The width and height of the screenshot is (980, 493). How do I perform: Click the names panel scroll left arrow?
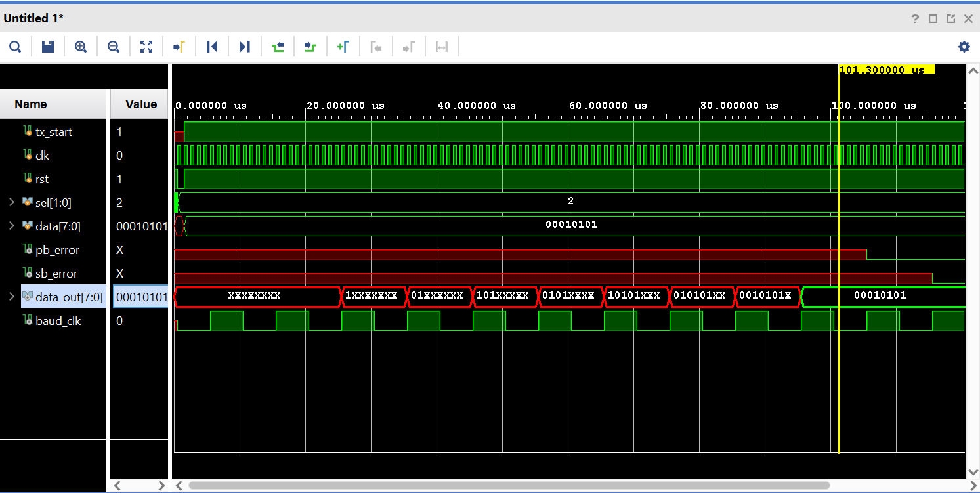(x=117, y=486)
